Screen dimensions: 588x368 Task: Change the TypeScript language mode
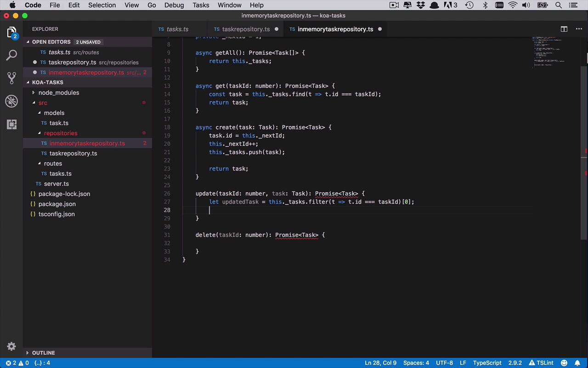click(487, 363)
